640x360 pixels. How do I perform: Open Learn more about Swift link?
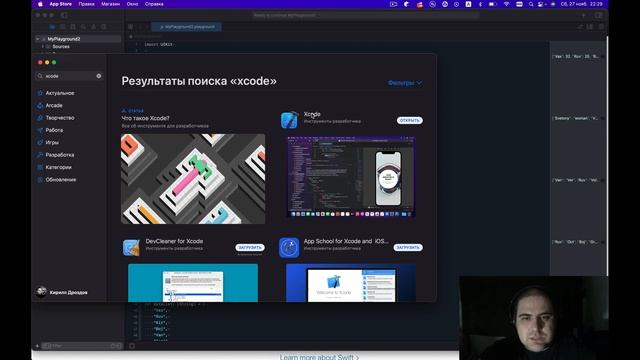(319, 357)
